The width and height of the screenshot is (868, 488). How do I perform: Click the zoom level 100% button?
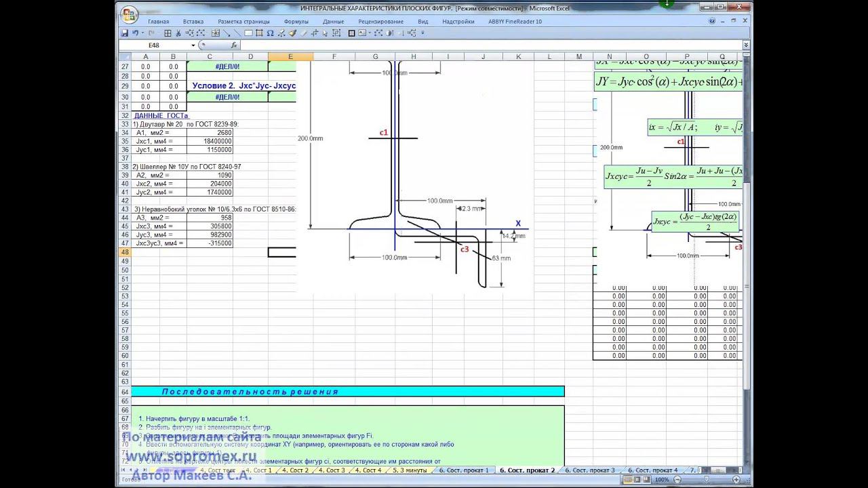pyautogui.click(x=663, y=479)
